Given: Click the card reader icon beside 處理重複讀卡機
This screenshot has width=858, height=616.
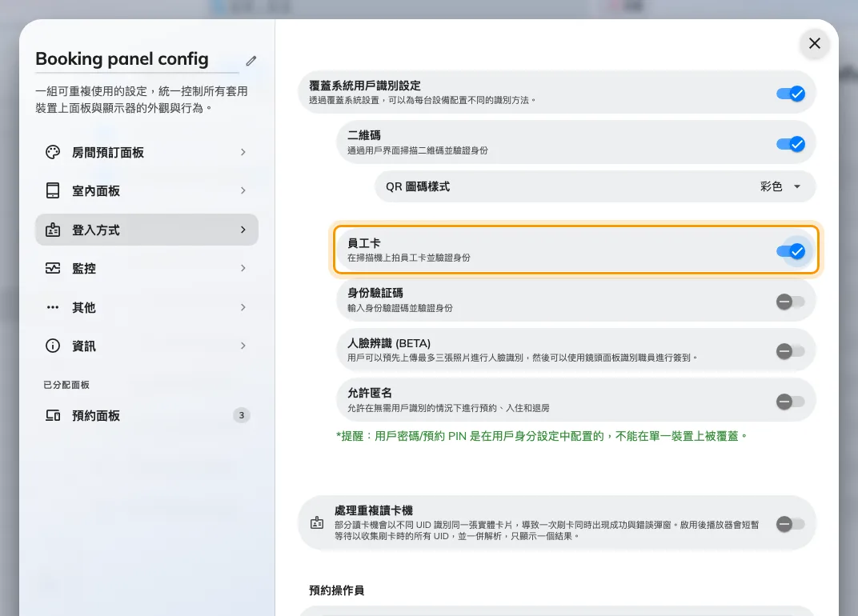Looking at the screenshot, I should point(317,523).
